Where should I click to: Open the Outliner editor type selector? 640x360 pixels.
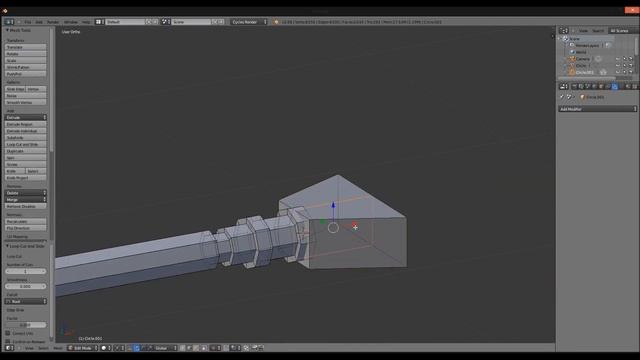pyautogui.click(x=563, y=31)
